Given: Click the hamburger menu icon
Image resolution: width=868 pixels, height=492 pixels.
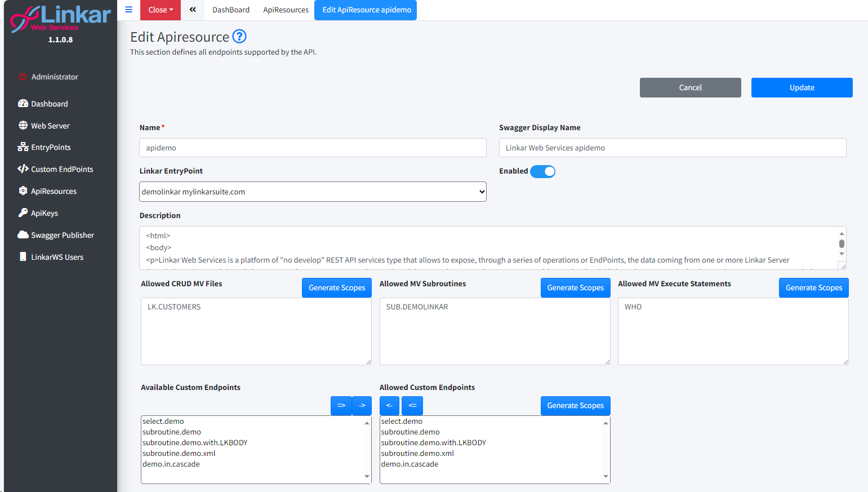Looking at the screenshot, I should point(128,10).
